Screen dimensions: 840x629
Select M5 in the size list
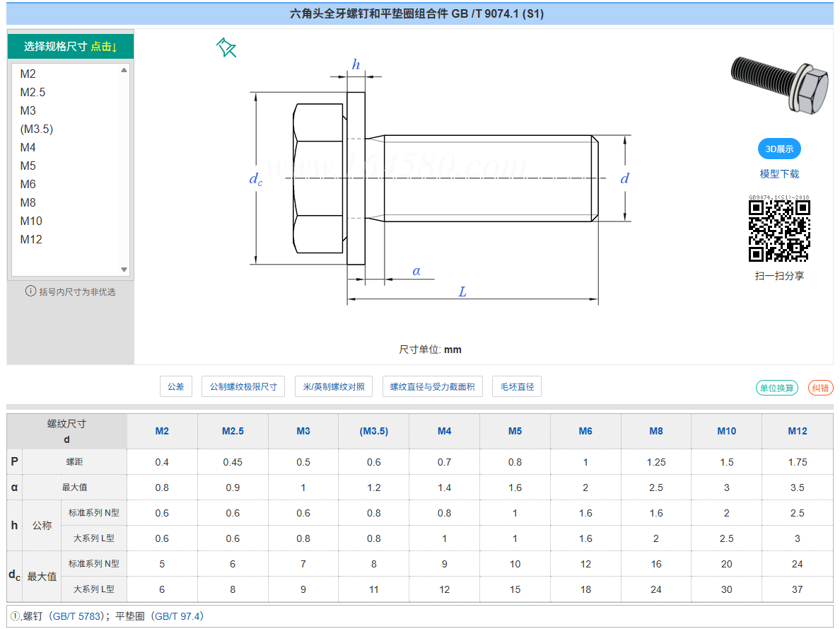pos(28,166)
